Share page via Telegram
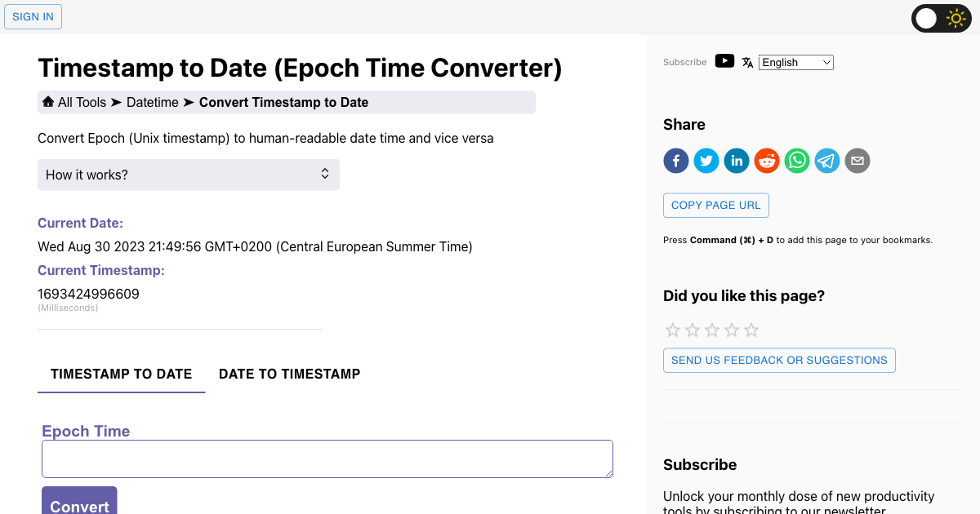 coord(827,161)
